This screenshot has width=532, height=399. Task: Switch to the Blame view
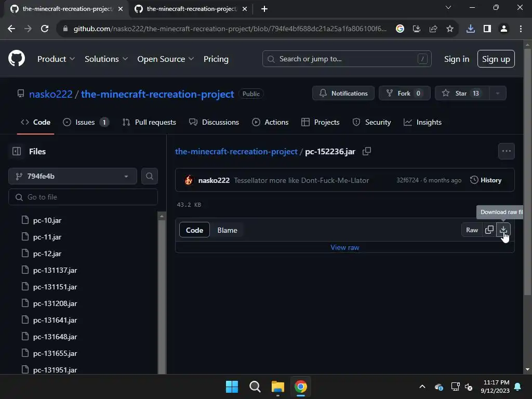click(x=228, y=230)
